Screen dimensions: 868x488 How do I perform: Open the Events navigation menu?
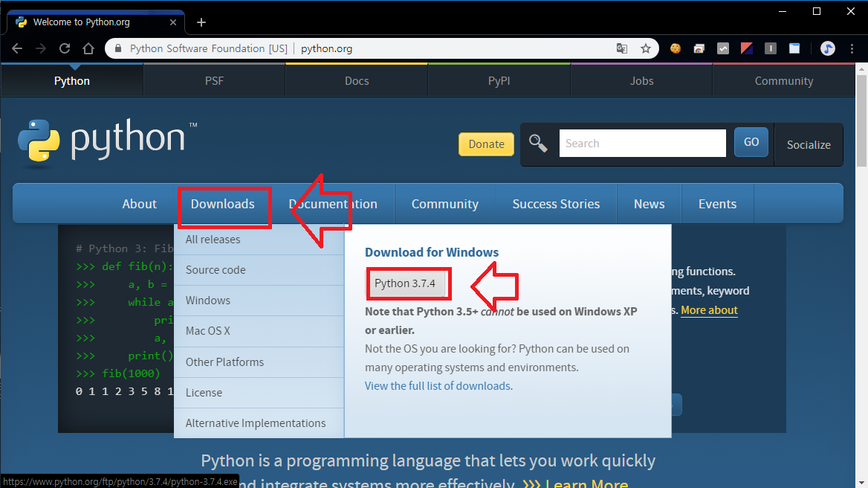[717, 204]
